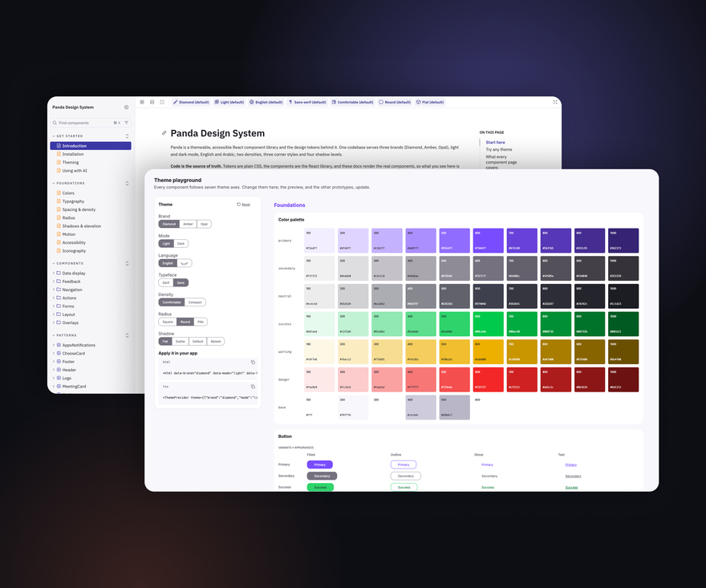Open the Introduction page in sidebar
The width and height of the screenshot is (706, 588).
coord(91,146)
